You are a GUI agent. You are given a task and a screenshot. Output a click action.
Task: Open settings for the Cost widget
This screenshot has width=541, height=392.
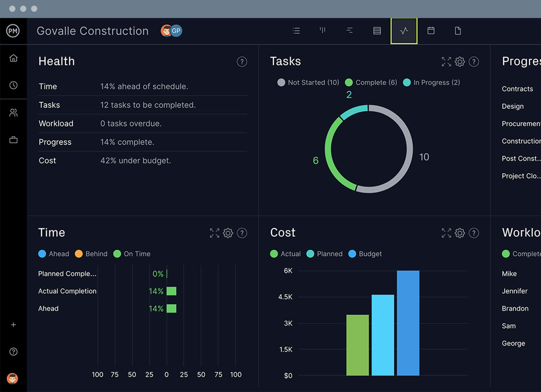click(460, 232)
